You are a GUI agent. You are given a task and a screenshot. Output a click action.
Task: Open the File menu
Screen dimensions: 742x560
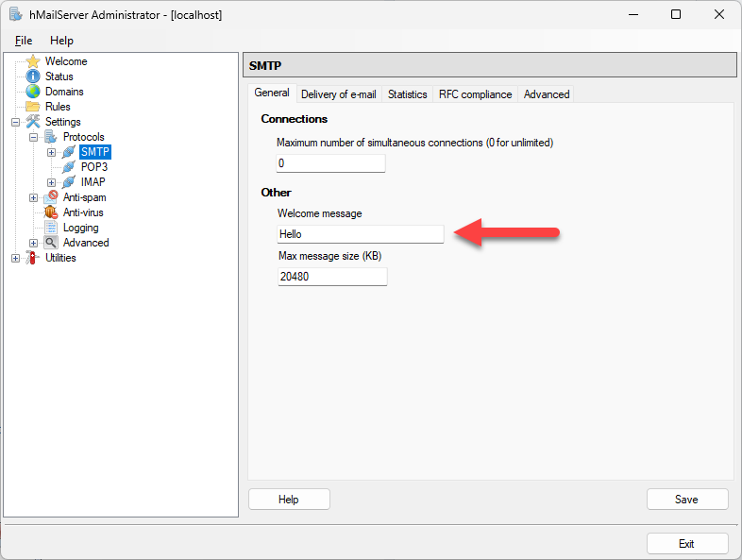pos(24,41)
